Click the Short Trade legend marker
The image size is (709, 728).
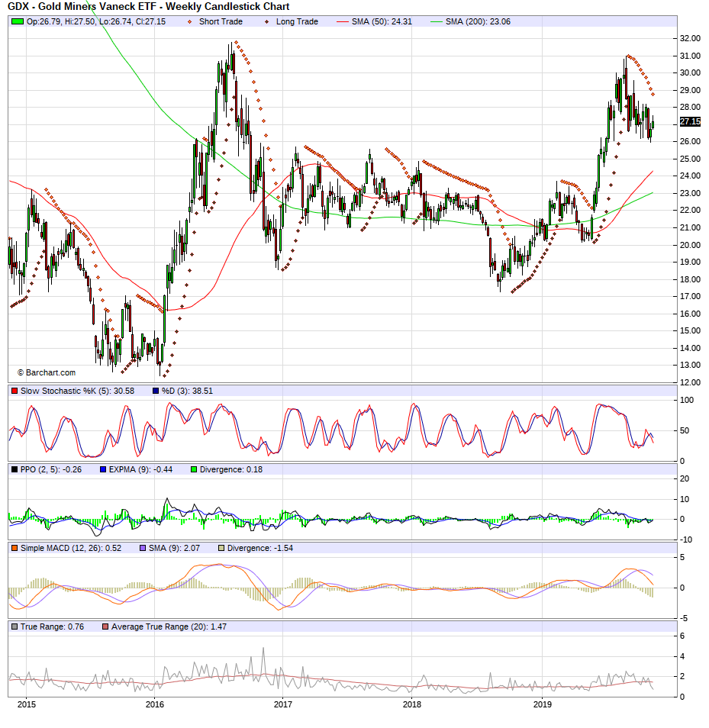[189, 22]
